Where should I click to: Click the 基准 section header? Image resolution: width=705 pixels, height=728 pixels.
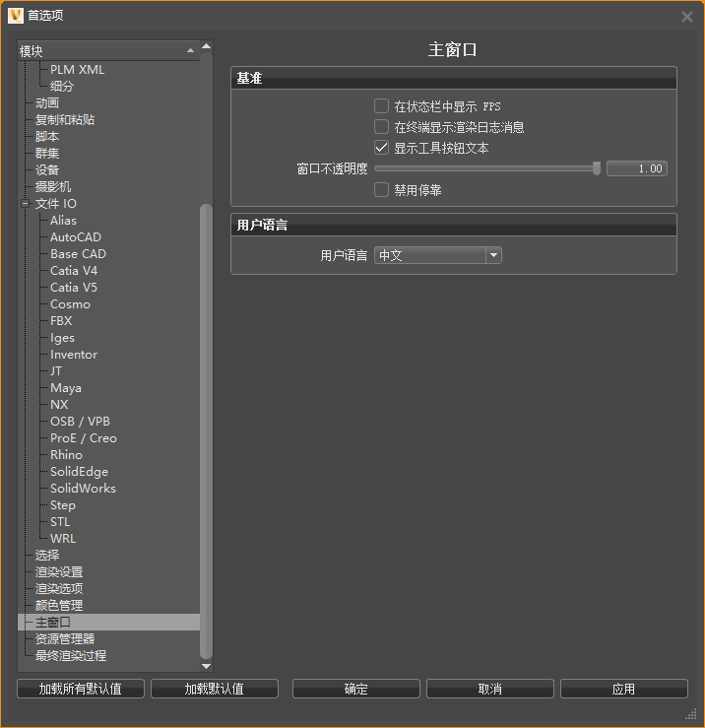tap(454, 78)
